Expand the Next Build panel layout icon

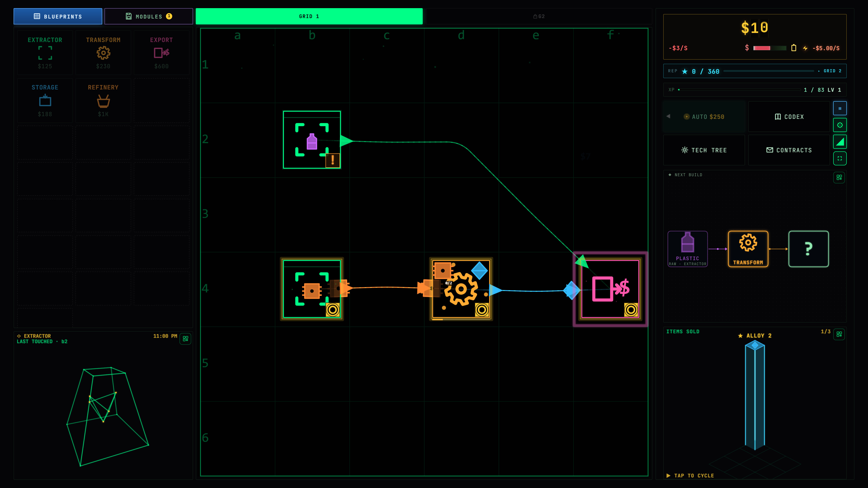(x=839, y=178)
